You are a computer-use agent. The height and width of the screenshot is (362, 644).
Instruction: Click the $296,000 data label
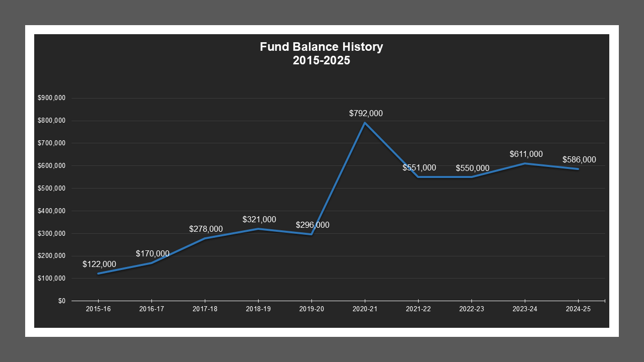312,225
